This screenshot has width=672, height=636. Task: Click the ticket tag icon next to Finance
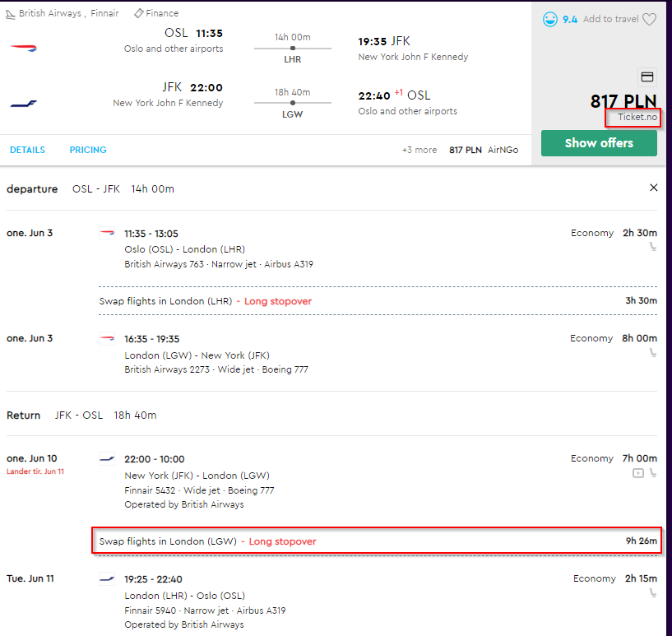click(138, 14)
